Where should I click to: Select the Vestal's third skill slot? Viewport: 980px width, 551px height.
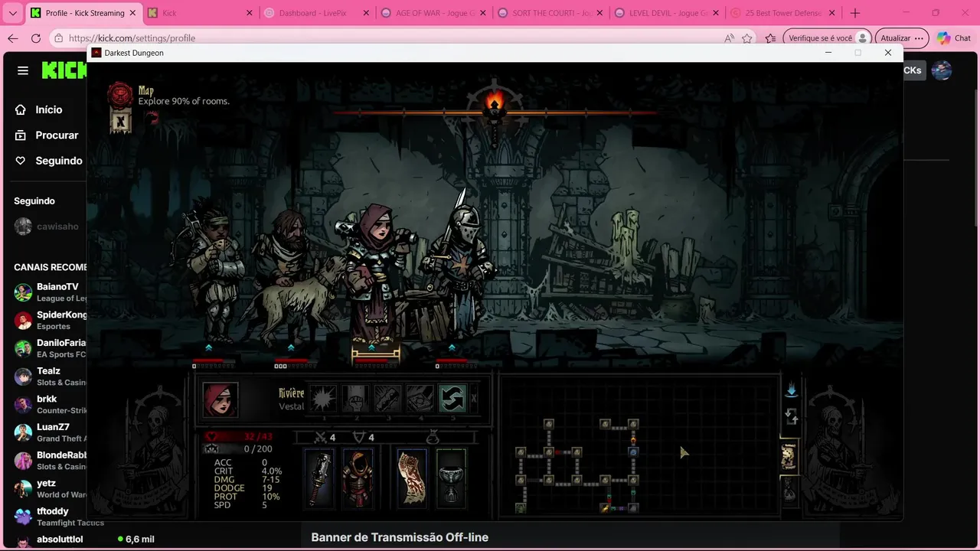click(387, 399)
